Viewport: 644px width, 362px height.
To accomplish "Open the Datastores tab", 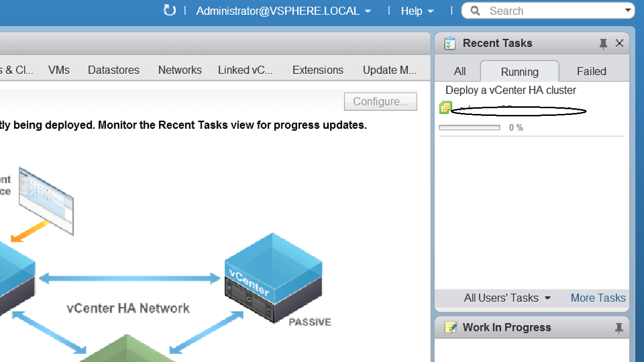I will coord(114,70).
